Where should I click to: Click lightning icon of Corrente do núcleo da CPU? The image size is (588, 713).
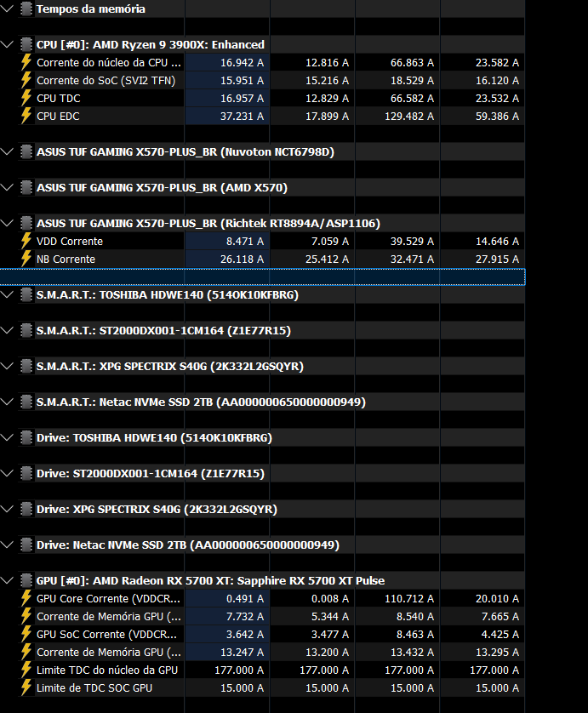pos(26,62)
